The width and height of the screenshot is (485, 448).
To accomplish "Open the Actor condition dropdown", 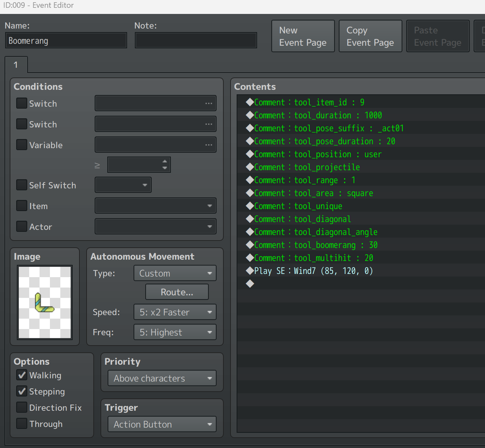I will [x=156, y=227].
